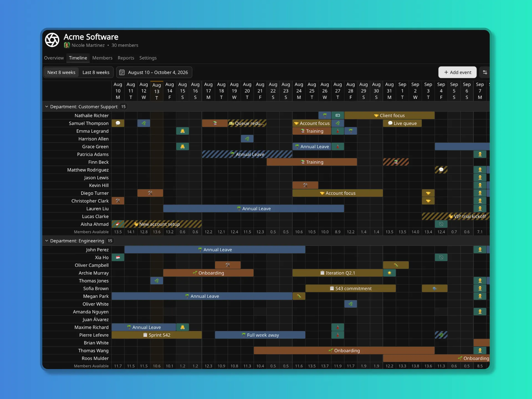Open the August 10 – October 4 date picker
Screen dimensions: 532x399
click(x=154, y=72)
